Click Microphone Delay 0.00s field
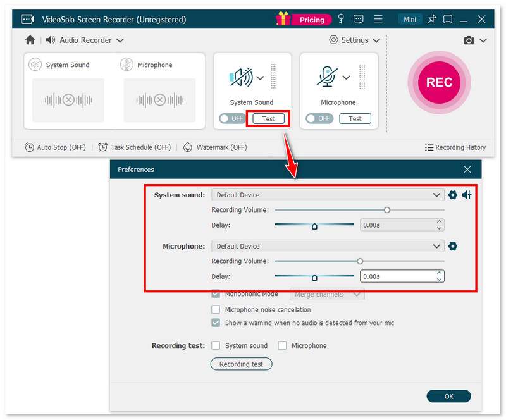The image size is (506, 420). (x=398, y=276)
